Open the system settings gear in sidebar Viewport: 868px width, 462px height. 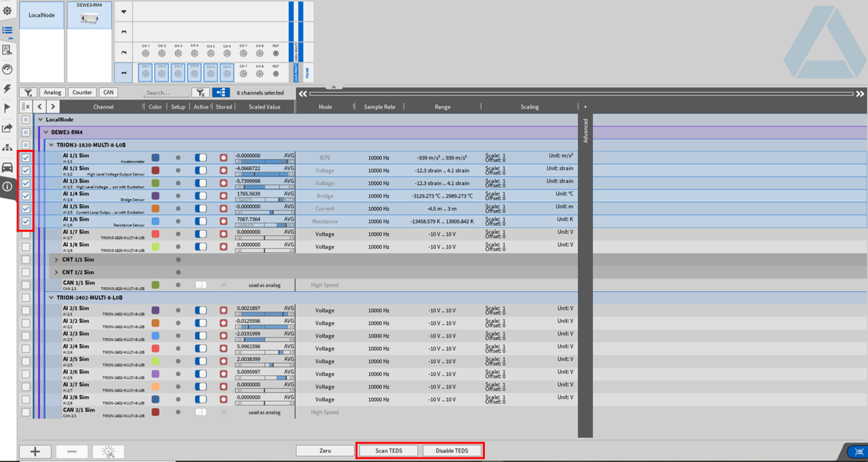tap(7, 11)
